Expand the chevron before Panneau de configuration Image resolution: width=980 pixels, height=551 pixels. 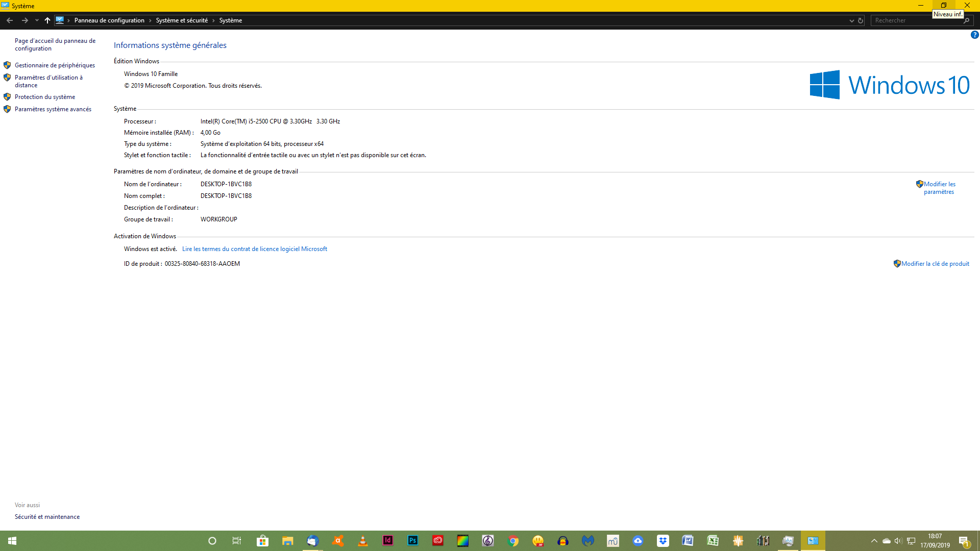68,20
